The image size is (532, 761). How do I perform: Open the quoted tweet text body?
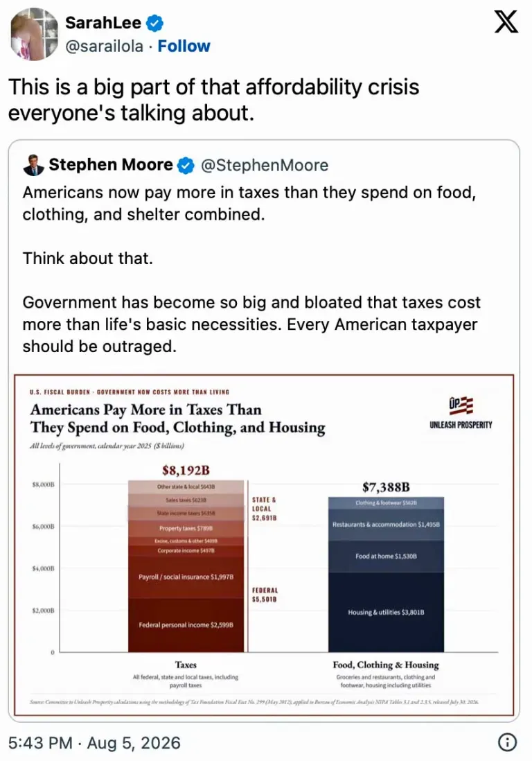pyautogui.click(x=251, y=270)
